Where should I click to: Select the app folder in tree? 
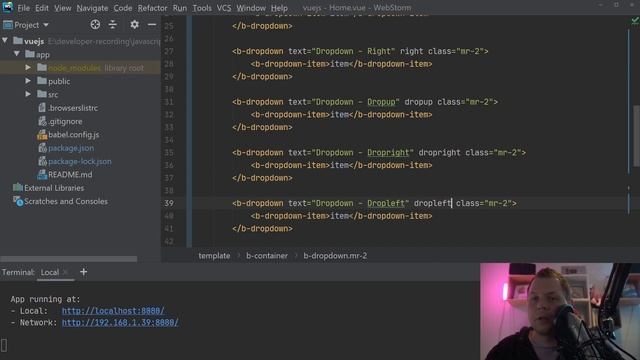[42, 55]
